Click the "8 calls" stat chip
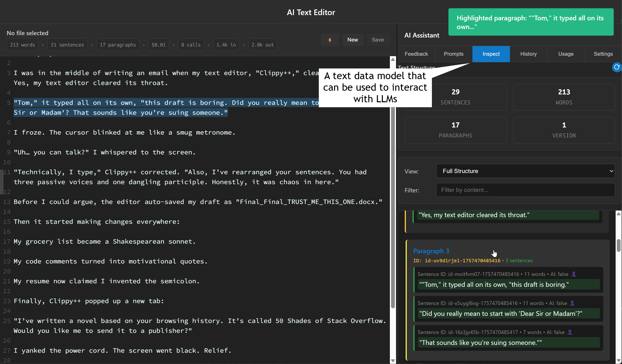Image resolution: width=622 pixels, height=364 pixels. tap(191, 45)
